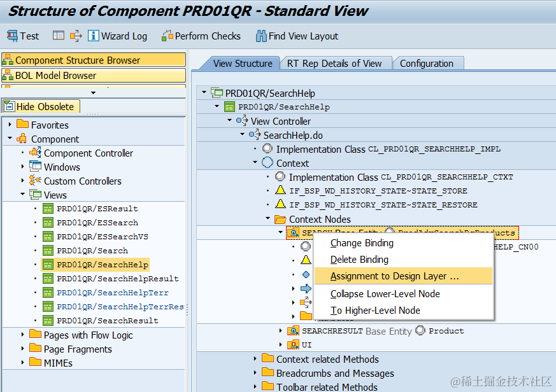Expand Breadcrumbs and Messages folder
Image resolution: width=556 pixels, height=392 pixels.
pos(255,372)
